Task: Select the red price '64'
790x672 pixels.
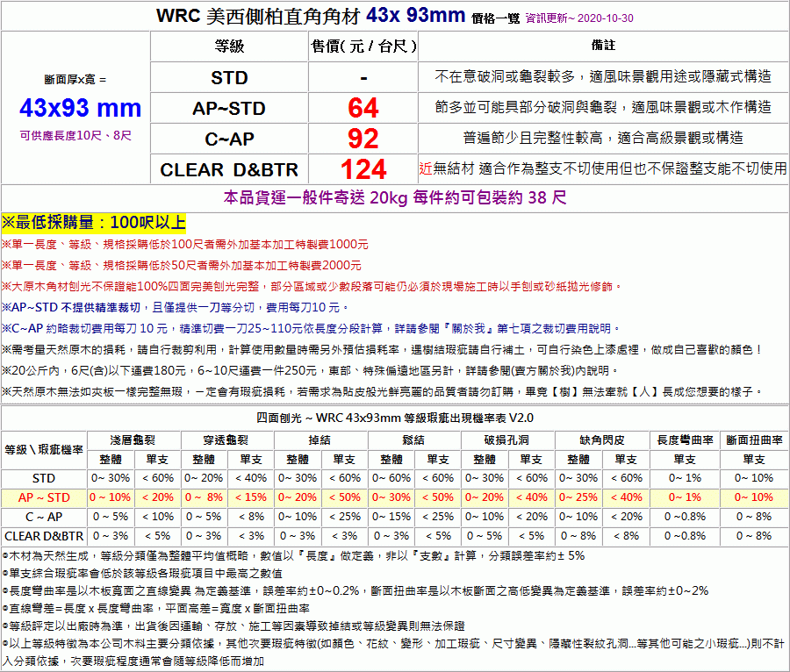Action: click(363, 108)
